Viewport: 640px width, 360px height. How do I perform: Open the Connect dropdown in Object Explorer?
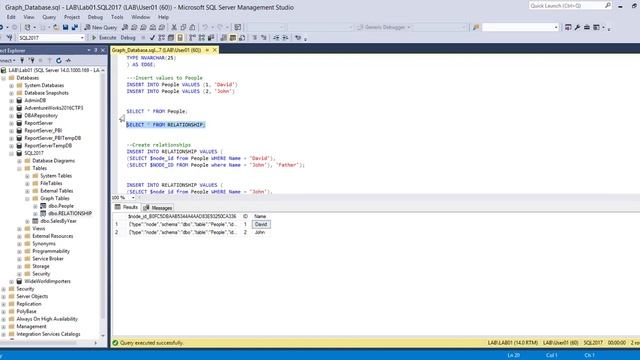pos(7,60)
